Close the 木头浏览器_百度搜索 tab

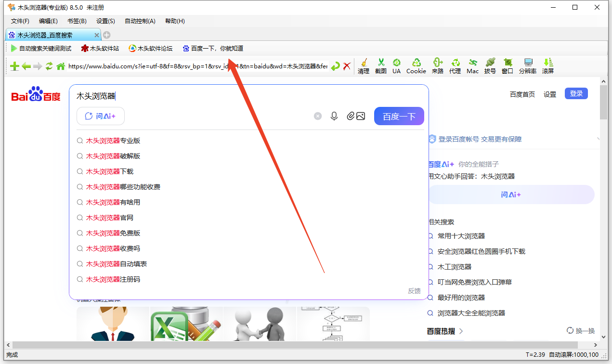click(97, 35)
